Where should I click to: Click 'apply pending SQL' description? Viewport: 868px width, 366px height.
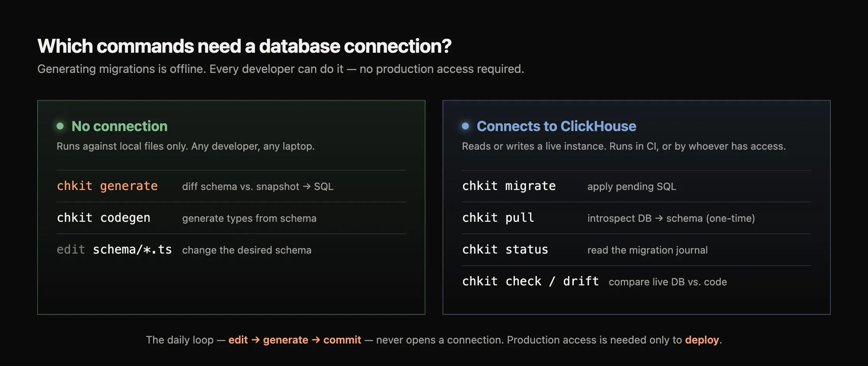(x=632, y=186)
